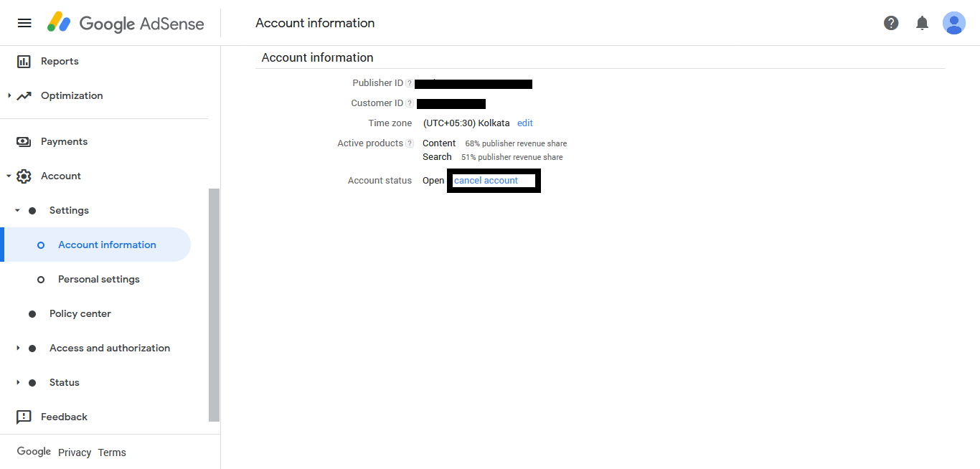Viewport: 980px width, 469px height.
Task: Open the hamburger main menu
Action: click(24, 23)
